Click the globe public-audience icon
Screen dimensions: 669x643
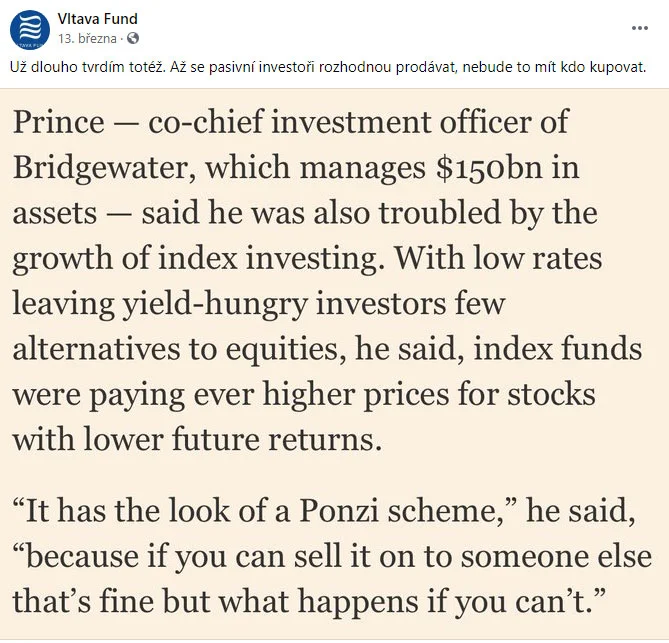[133, 38]
